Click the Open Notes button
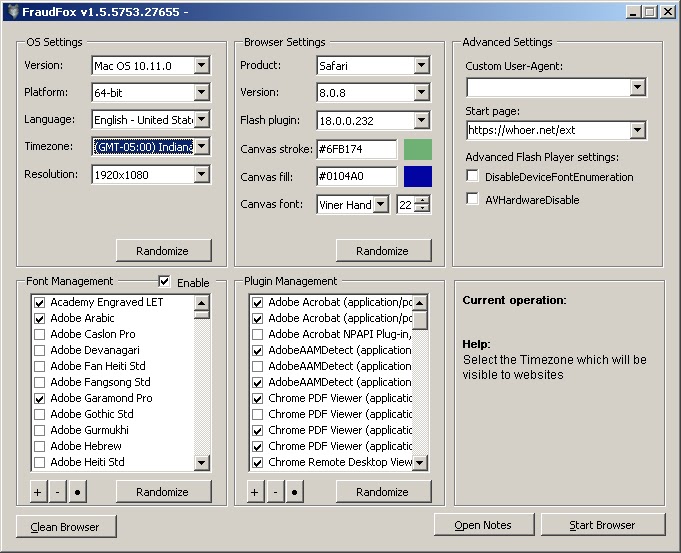This screenshot has width=681, height=553. 484,525
